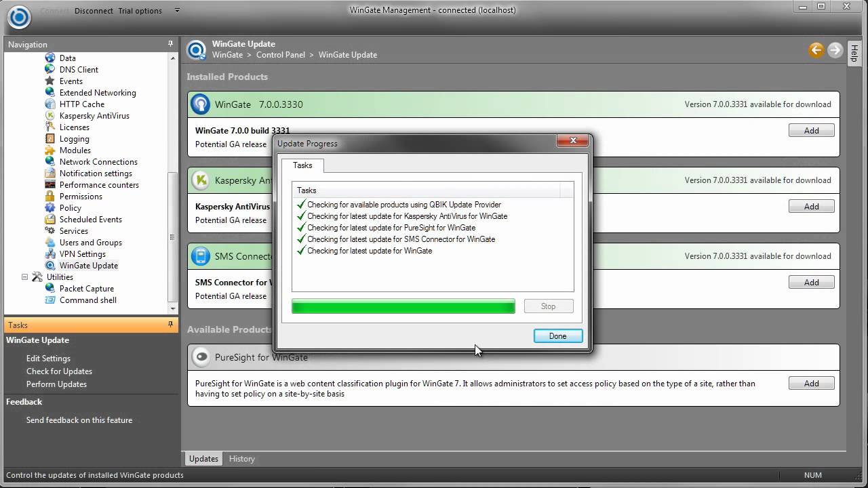Click the Policy icon

point(50,208)
